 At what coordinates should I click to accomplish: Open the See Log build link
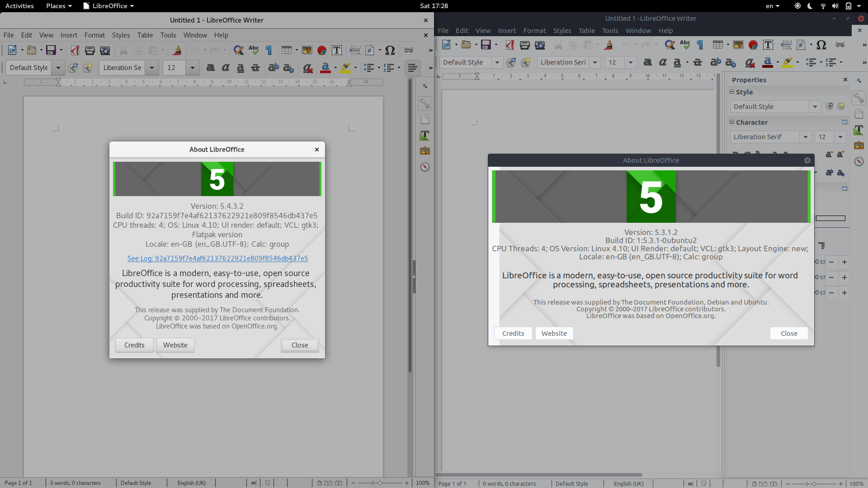pyautogui.click(x=217, y=258)
